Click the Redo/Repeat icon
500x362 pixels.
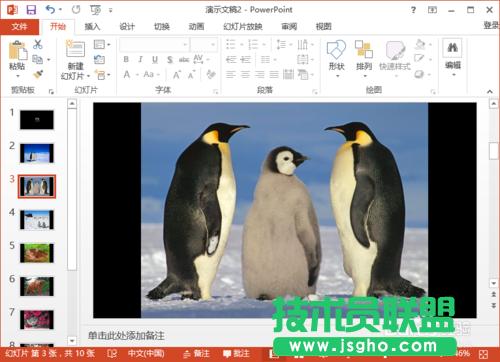76,10
